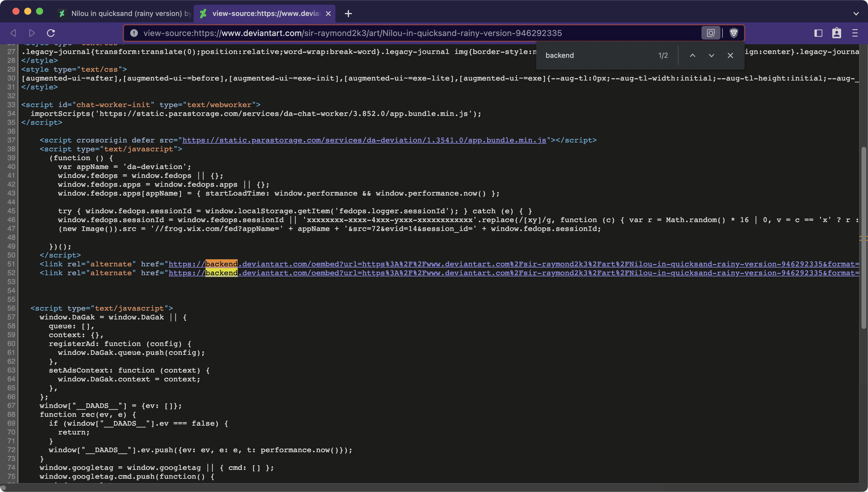Screen dimensions: 868x492
Task: Open the Brave Shields lion icon
Action: point(733,33)
